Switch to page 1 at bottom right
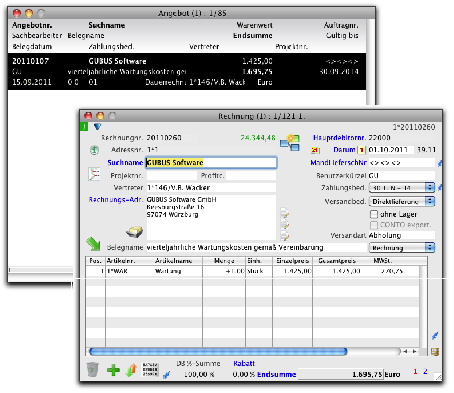 coord(415,371)
